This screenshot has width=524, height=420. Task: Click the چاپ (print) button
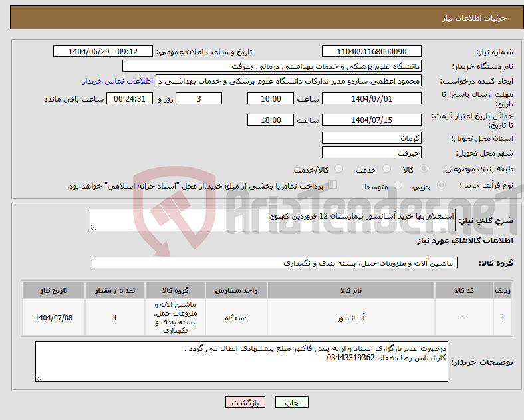point(291,402)
